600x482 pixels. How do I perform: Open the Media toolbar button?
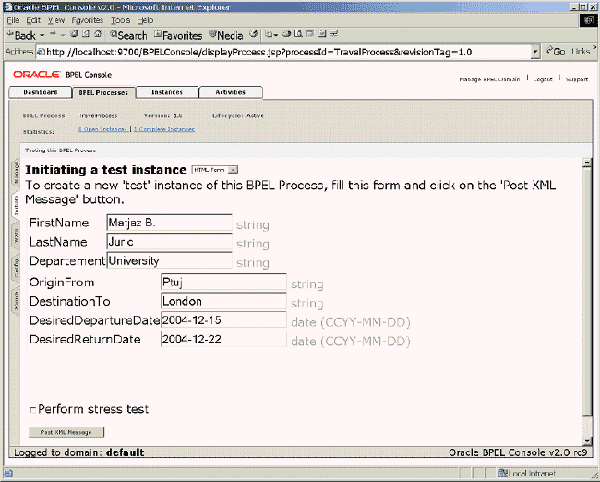click(226, 36)
